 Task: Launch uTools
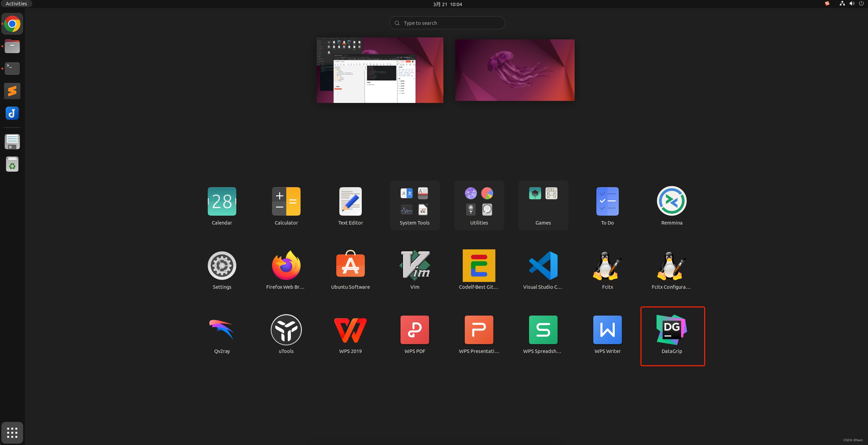tap(286, 334)
